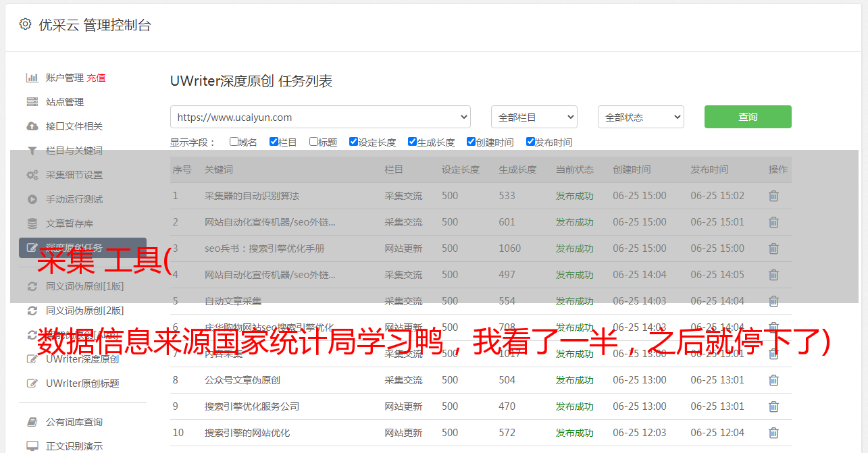Click the heading UWriter深度原创 任务列表

[251, 81]
